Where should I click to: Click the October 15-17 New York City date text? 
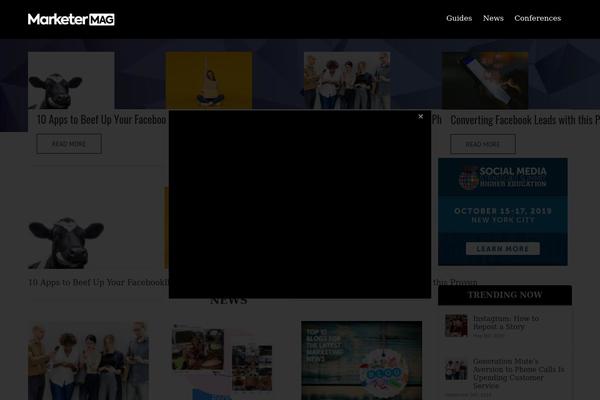(503, 215)
